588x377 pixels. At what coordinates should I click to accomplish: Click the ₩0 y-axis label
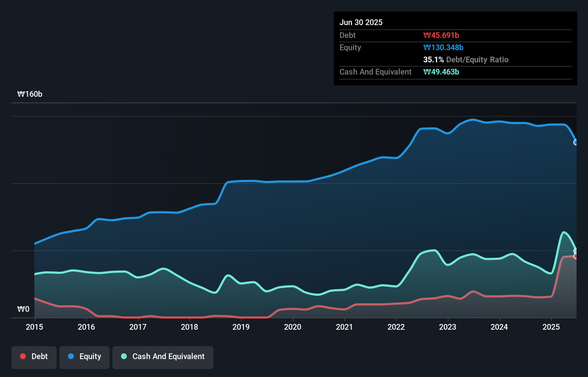coord(23,309)
